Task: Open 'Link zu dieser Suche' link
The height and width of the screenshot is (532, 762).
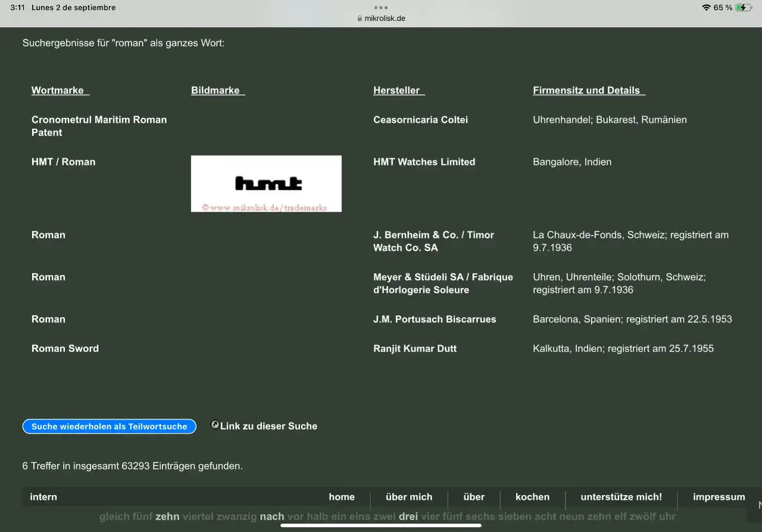Action: 268,426
